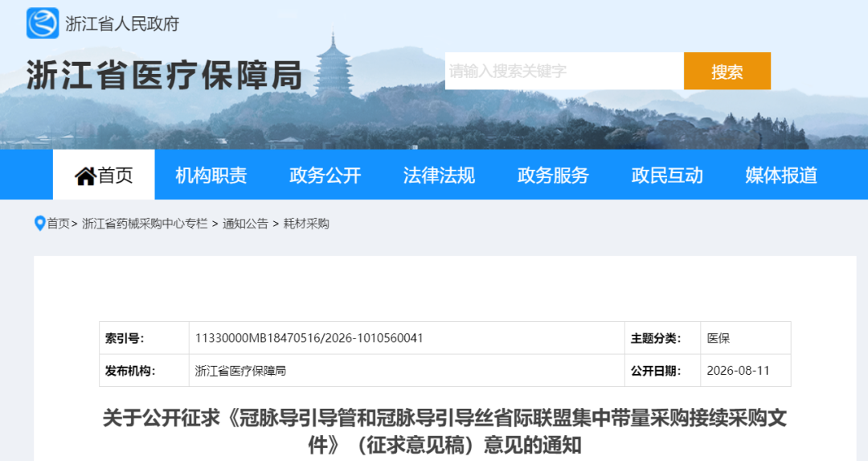Click the orange 搜索 button
Screen dimensions: 868x461
coord(727,71)
